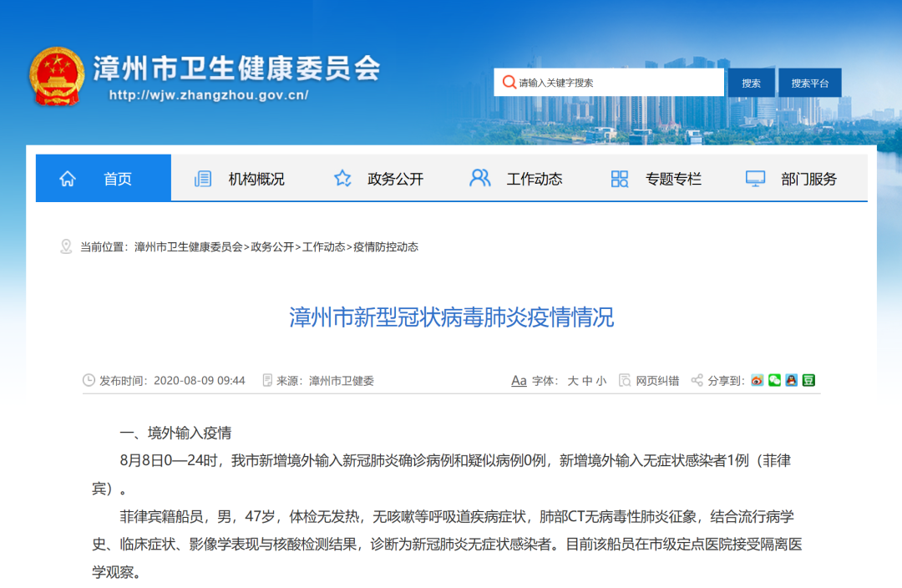Viewport: 902px width, 588px height.
Task: Click the URL http://wjw.zhangzhou.gov.cn/
Action: 209,95
